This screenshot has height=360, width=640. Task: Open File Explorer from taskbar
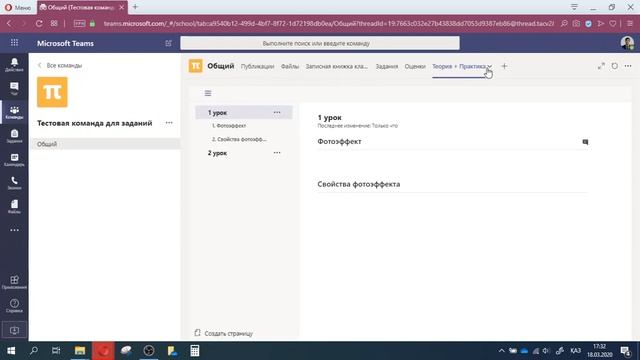point(80,351)
